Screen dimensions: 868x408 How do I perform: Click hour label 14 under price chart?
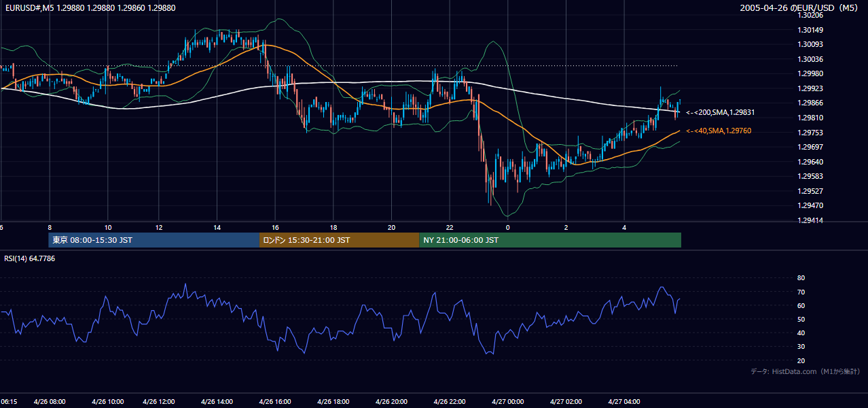(x=217, y=227)
